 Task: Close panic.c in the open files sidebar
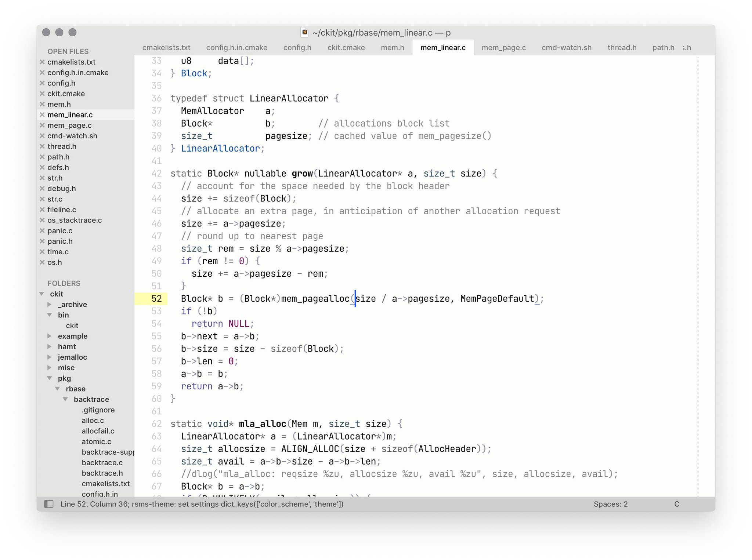tap(42, 230)
